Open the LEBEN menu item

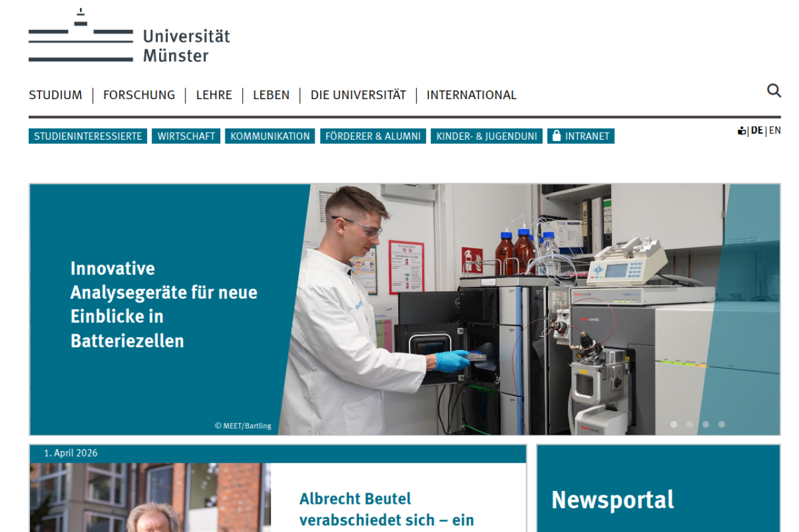tap(271, 95)
